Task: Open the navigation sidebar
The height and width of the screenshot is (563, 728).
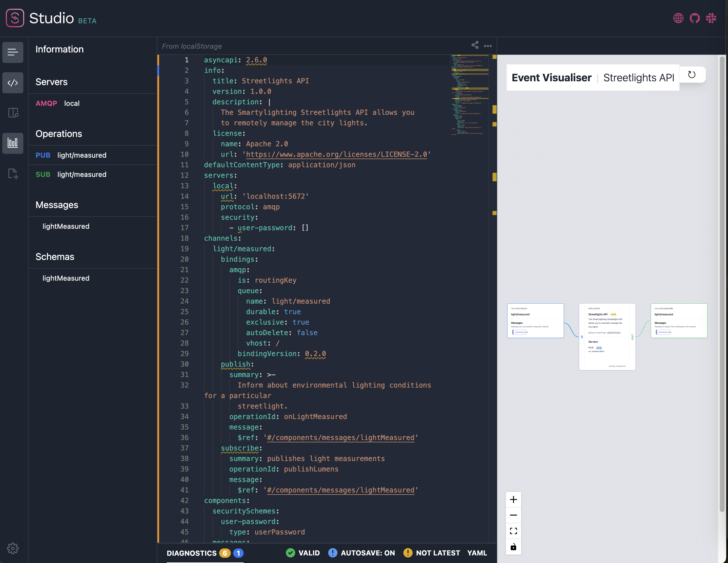Action: (x=13, y=52)
